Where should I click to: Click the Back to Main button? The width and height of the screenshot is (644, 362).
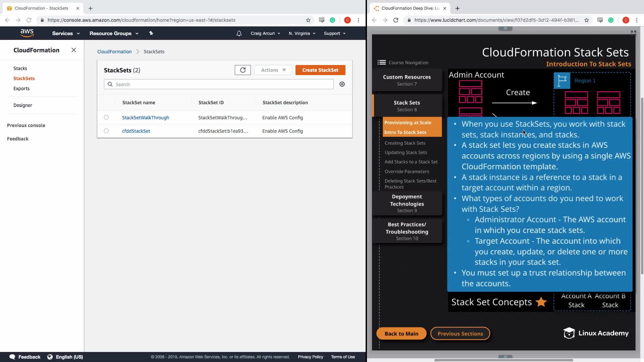coord(401,334)
